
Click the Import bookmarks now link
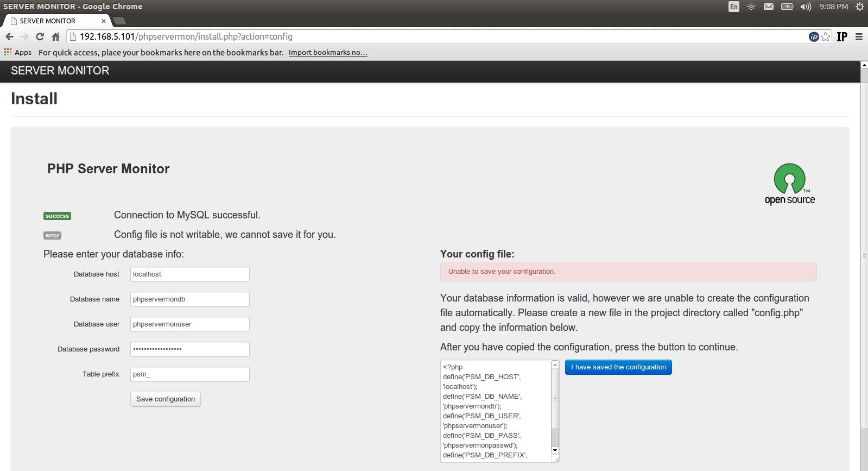click(328, 52)
